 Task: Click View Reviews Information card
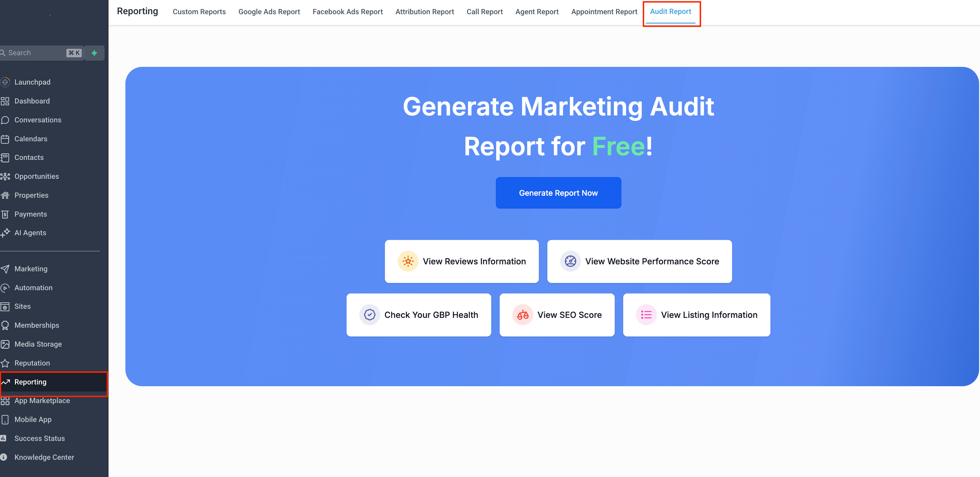[x=461, y=261]
